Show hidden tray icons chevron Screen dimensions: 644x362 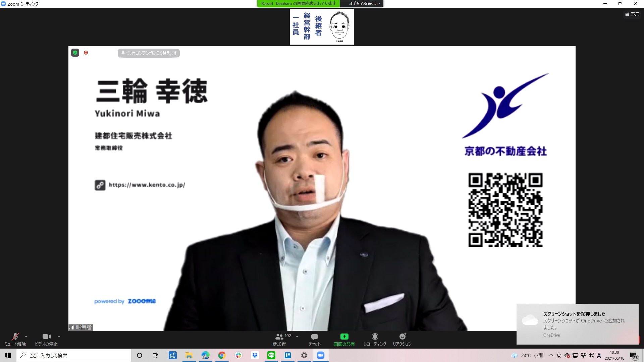coord(551,355)
